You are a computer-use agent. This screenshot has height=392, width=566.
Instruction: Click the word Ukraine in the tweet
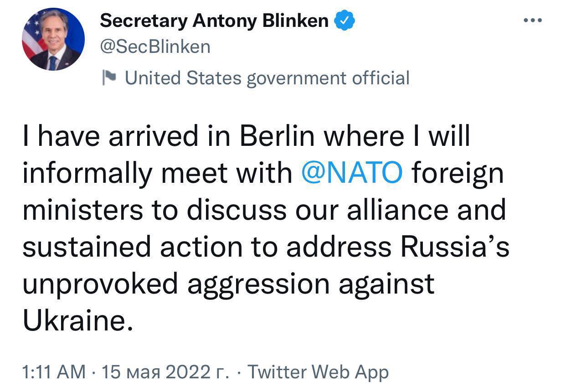[x=73, y=320]
